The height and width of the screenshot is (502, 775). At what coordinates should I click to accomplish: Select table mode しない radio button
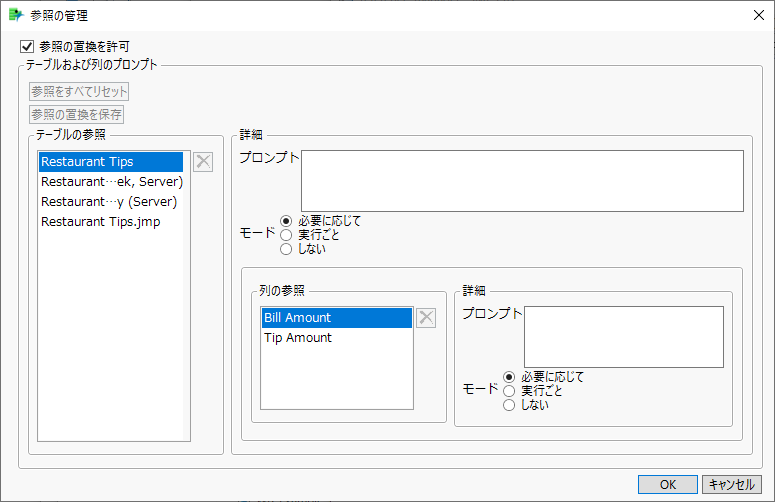(x=286, y=249)
